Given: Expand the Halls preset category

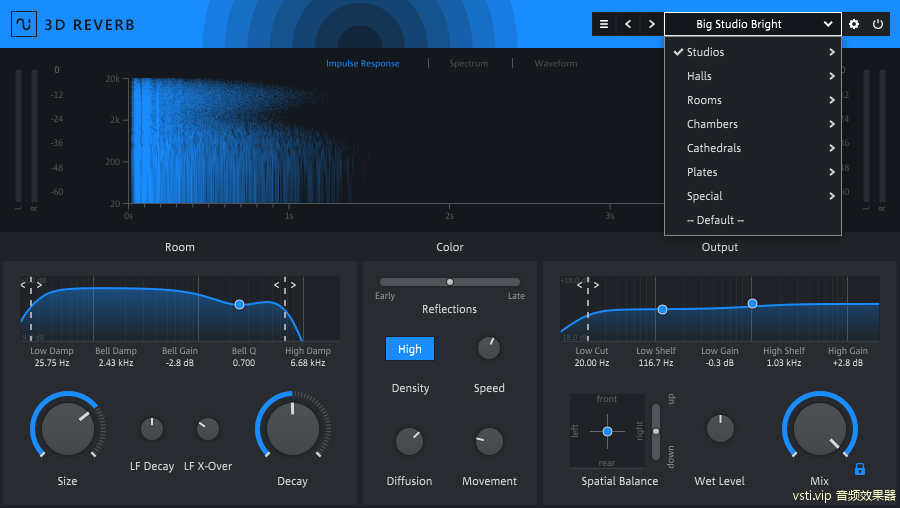Looking at the screenshot, I should tap(752, 76).
